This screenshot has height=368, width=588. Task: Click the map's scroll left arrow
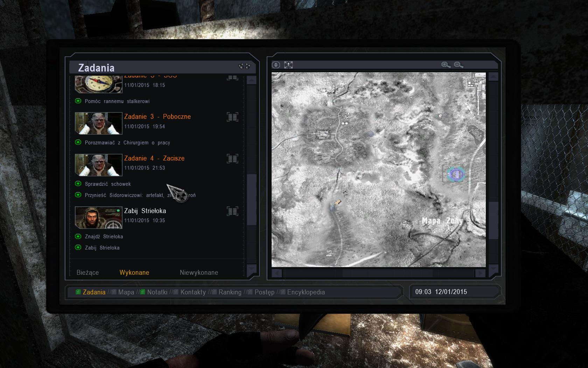click(276, 273)
